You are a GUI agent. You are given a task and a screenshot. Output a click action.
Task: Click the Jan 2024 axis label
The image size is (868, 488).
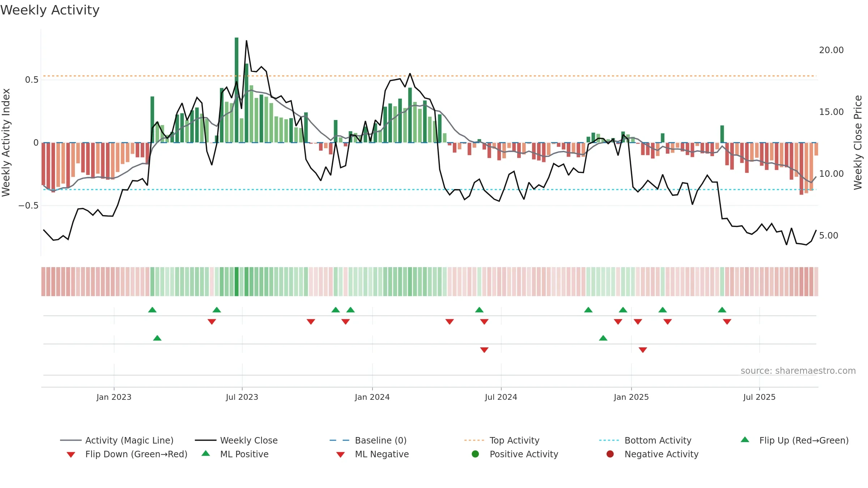372,397
